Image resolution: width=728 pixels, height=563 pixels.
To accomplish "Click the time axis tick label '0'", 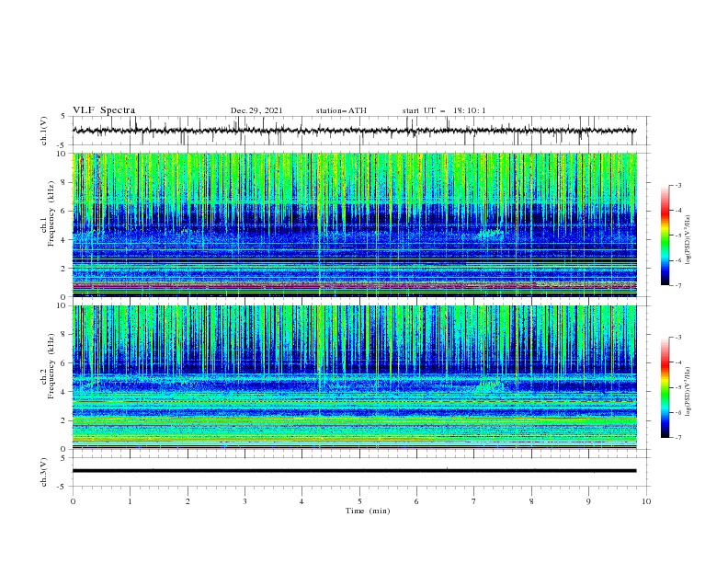I will [x=73, y=501].
